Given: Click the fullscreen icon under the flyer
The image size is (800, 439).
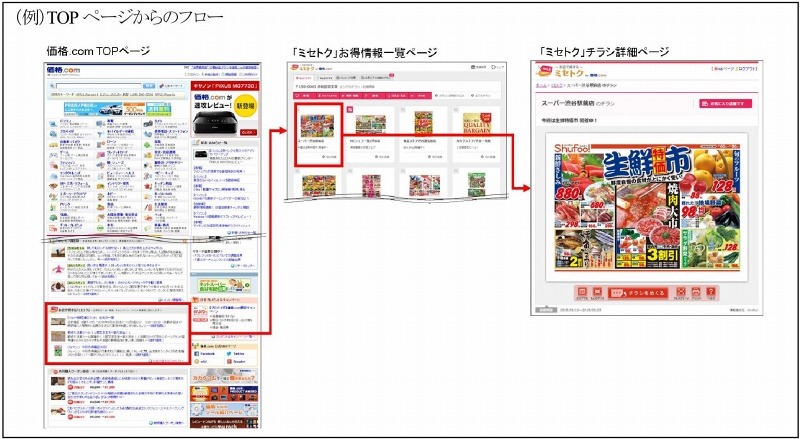Looking at the screenshot, I should [x=681, y=291].
